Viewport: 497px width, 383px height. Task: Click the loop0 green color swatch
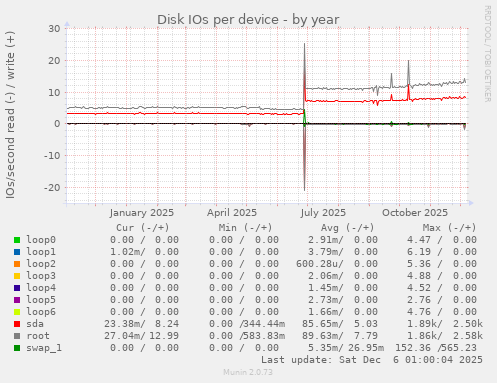pyautogui.click(x=17, y=240)
